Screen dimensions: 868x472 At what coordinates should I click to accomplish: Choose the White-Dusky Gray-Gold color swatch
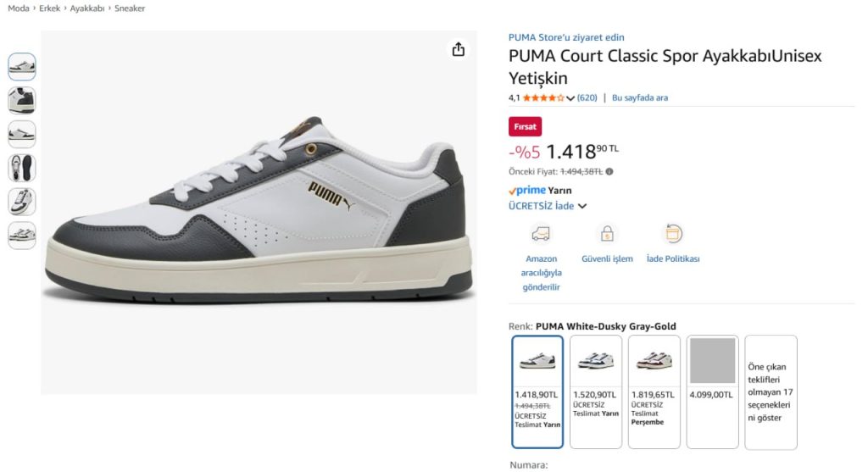[537, 391]
